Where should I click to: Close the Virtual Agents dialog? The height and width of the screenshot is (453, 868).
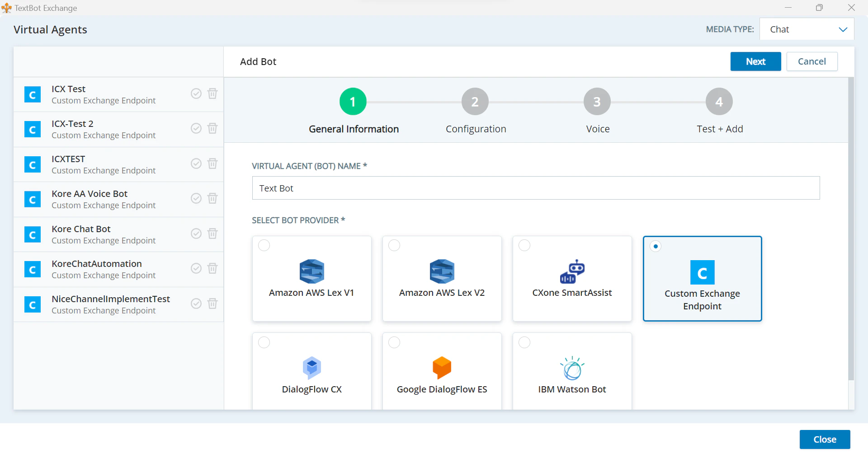pyautogui.click(x=825, y=439)
